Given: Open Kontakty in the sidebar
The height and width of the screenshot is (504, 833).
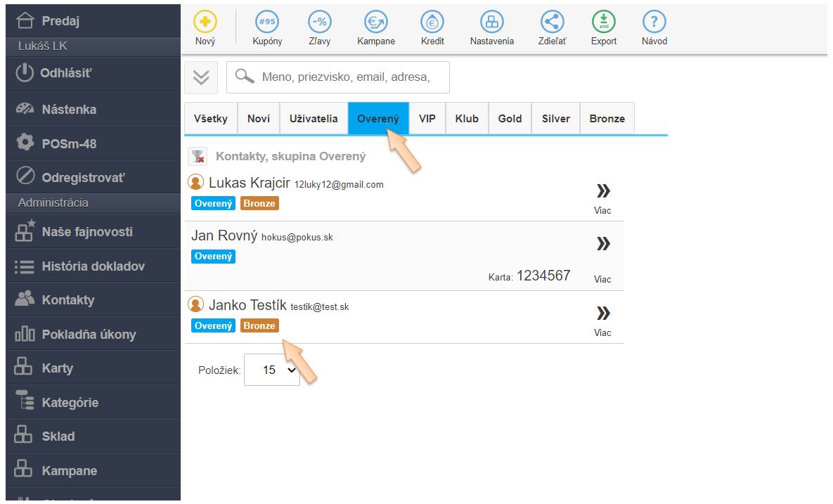Looking at the screenshot, I should point(67,300).
